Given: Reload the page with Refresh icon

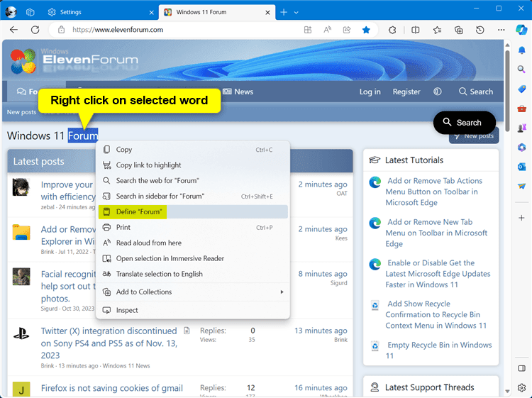Looking at the screenshot, I should 35,30.
